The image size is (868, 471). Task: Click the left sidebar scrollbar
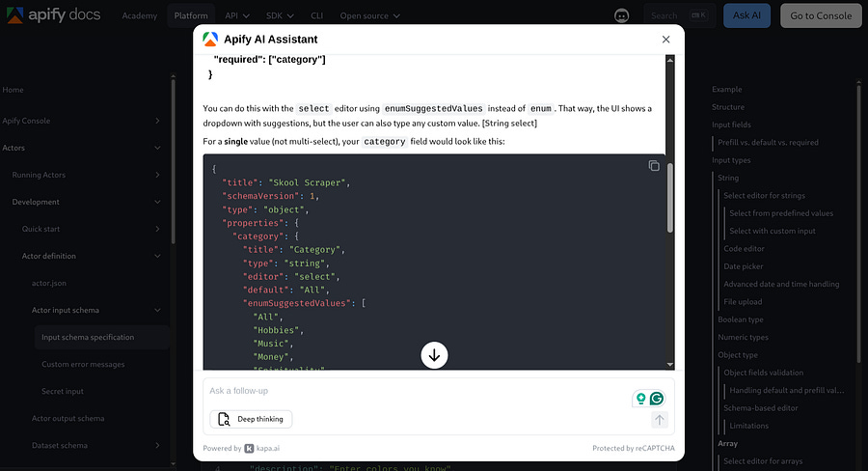(x=174, y=160)
